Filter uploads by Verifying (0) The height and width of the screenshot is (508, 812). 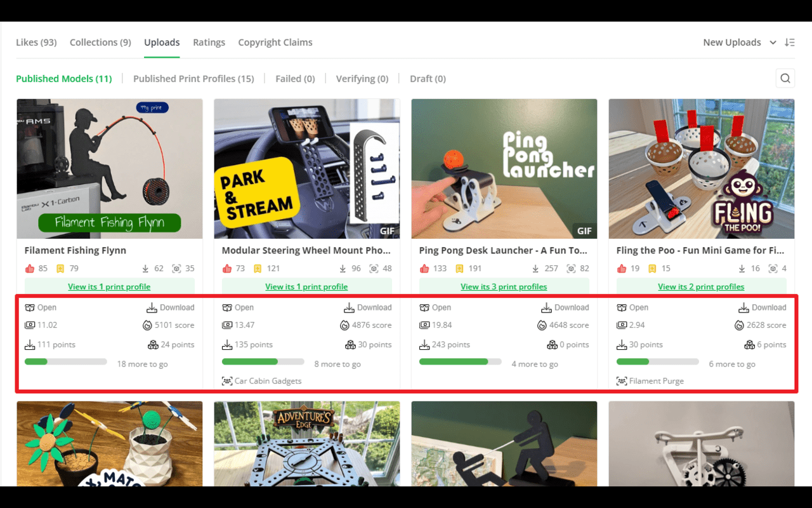point(362,79)
